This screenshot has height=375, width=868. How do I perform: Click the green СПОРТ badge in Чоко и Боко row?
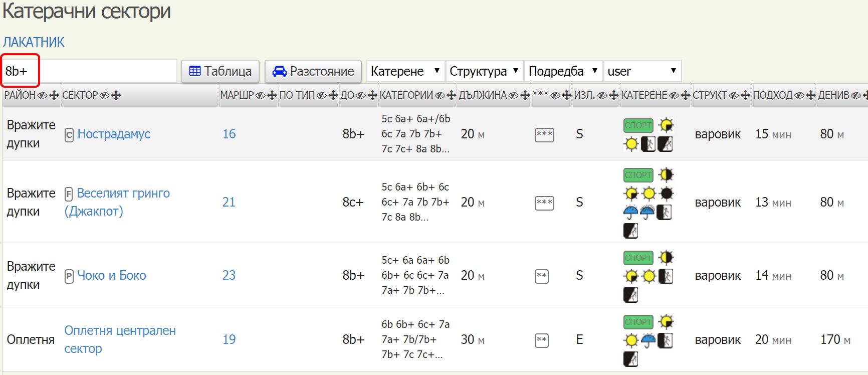tap(638, 258)
